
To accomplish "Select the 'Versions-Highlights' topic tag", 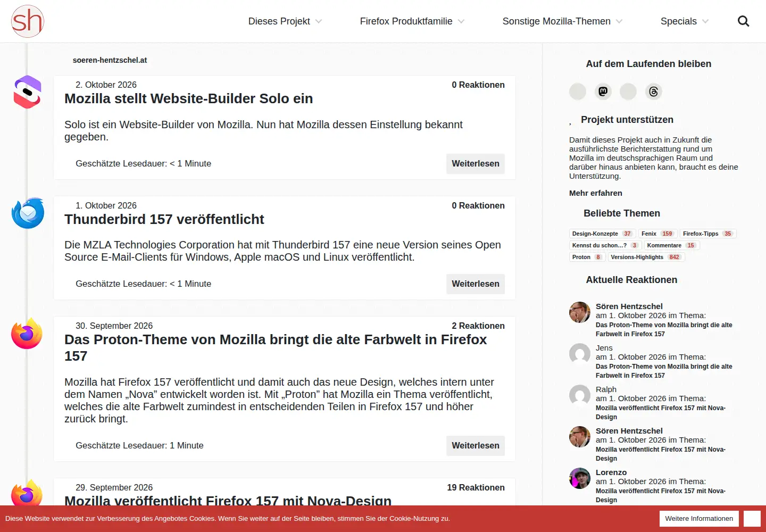I will pos(646,257).
